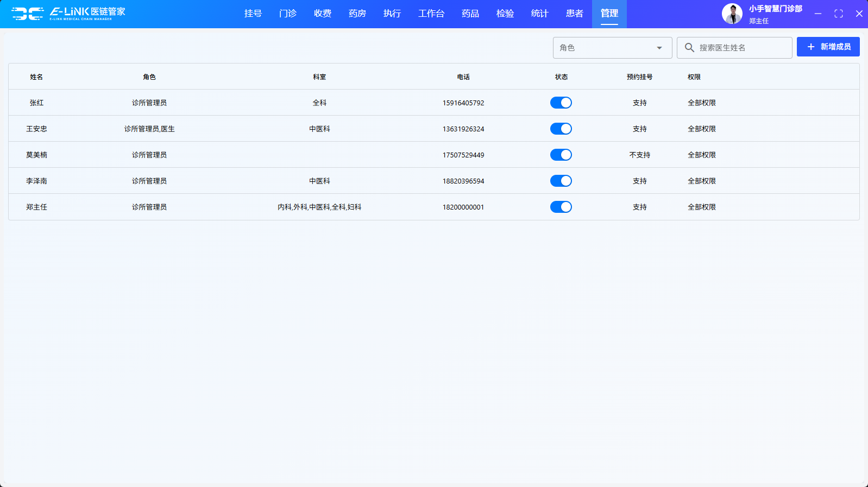The image size is (868, 487).
Task: Click the fullscreen window icon
Action: 838,14
